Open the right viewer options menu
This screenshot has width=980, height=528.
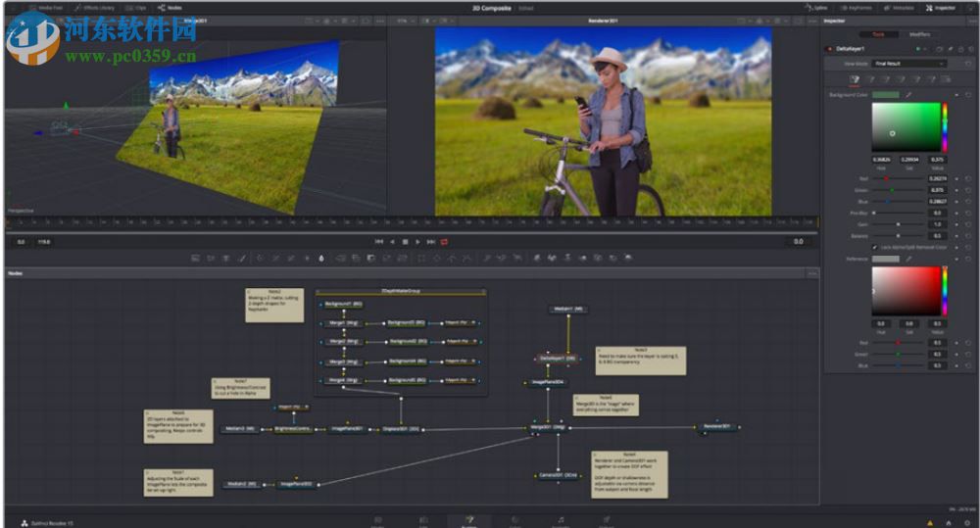(x=811, y=21)
